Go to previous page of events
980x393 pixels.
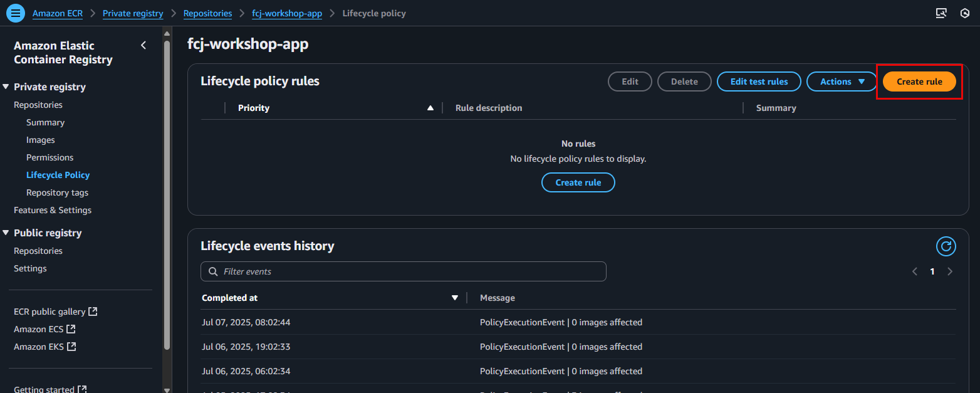pos(915,271)
